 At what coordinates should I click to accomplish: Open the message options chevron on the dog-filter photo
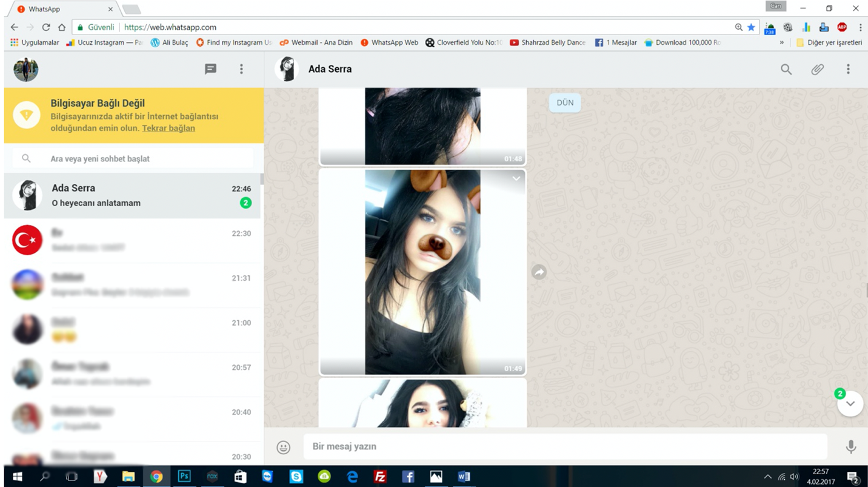click(516, 178)
